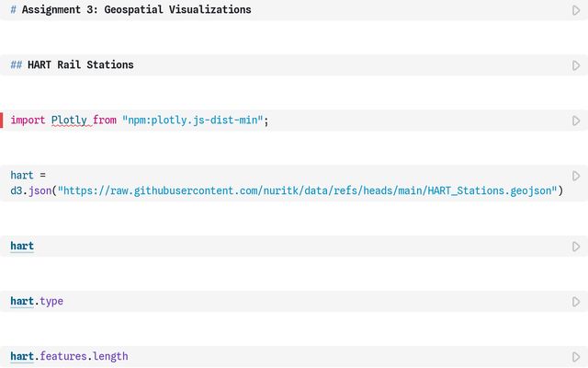The image size is (588, 368).
Task: Click the length property in hart.features.length
Action: click(110, 356)
